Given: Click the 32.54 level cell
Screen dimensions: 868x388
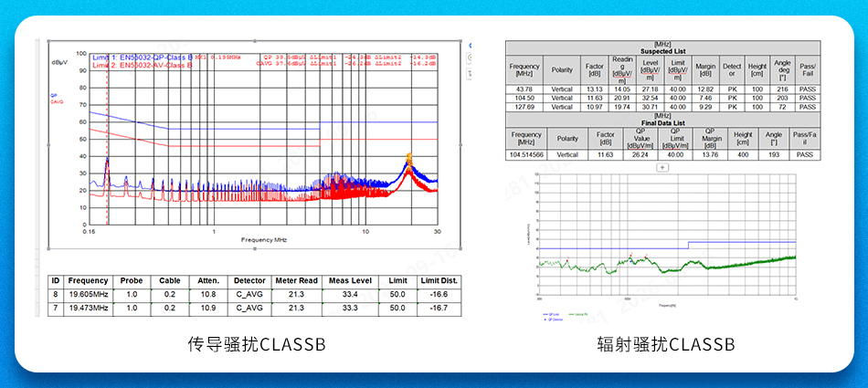Looking at the screenshot, I should coord(650,98).
